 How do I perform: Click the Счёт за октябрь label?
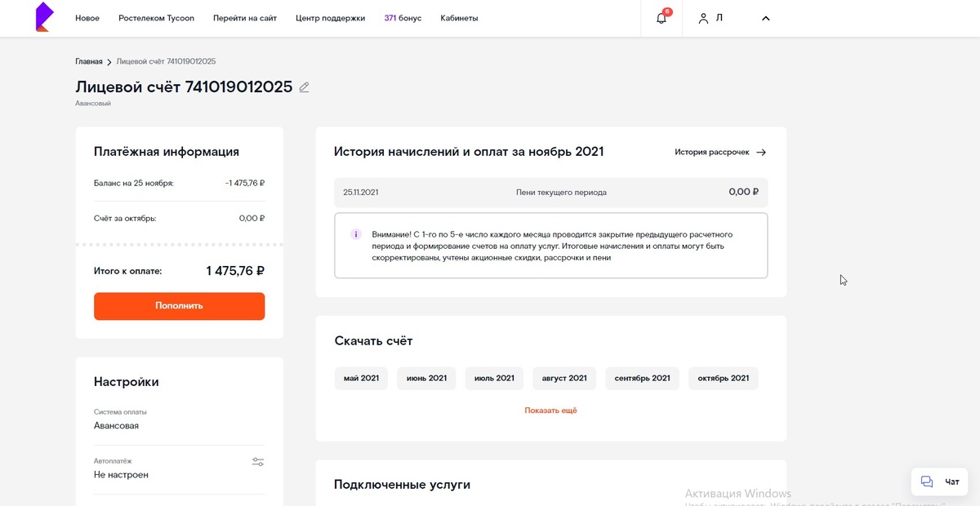coord(125,219)
